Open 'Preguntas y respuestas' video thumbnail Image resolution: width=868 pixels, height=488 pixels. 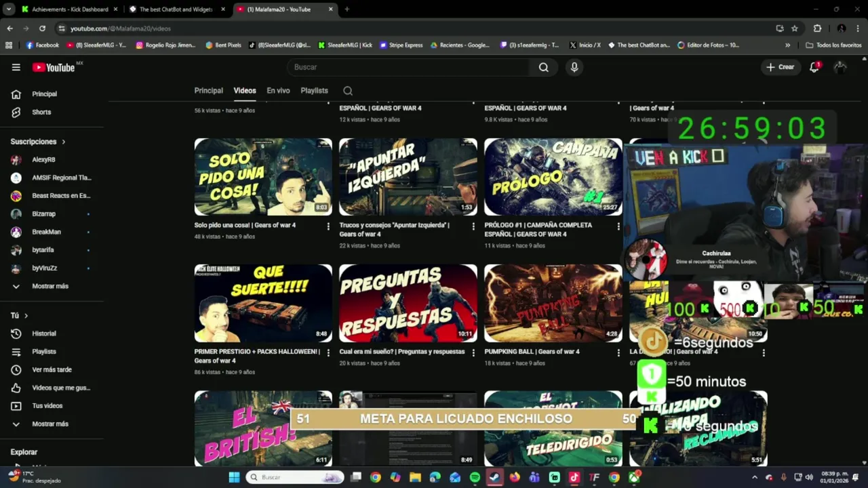point(408,304)
